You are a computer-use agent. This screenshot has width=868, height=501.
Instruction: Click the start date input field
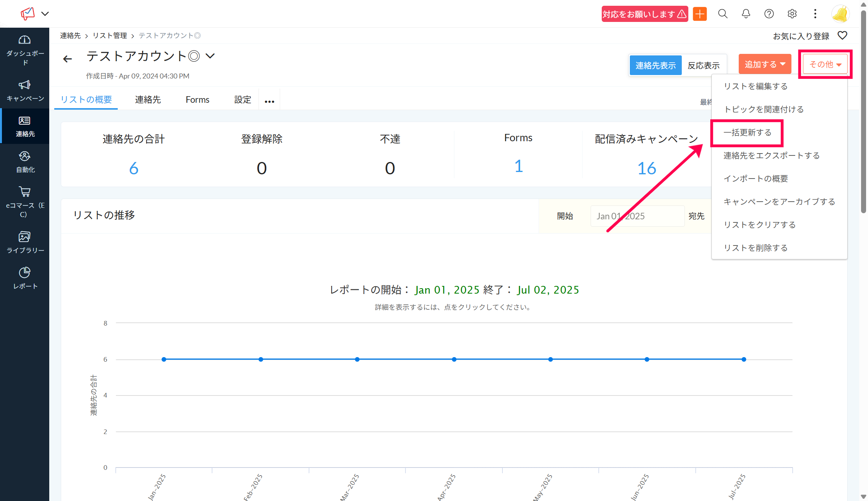[x=637, y=216]
